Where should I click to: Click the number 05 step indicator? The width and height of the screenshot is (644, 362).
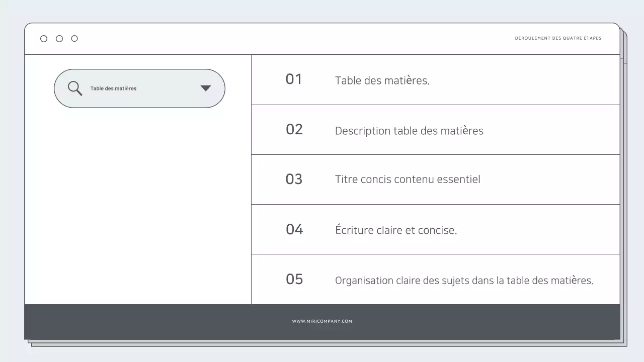294,279
